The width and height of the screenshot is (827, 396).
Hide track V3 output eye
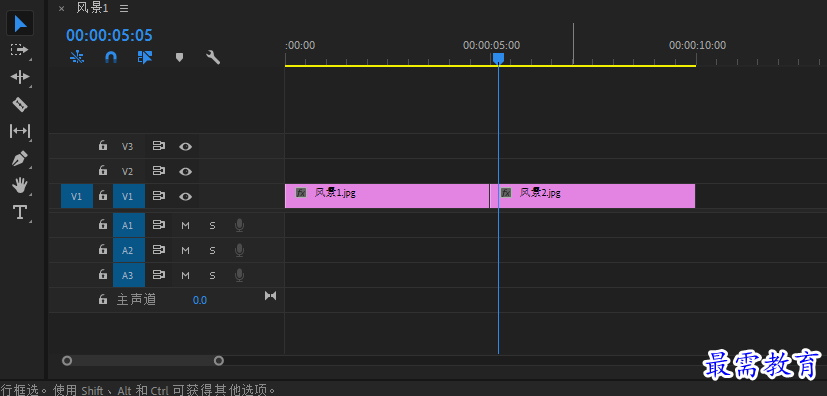[185, 147]
